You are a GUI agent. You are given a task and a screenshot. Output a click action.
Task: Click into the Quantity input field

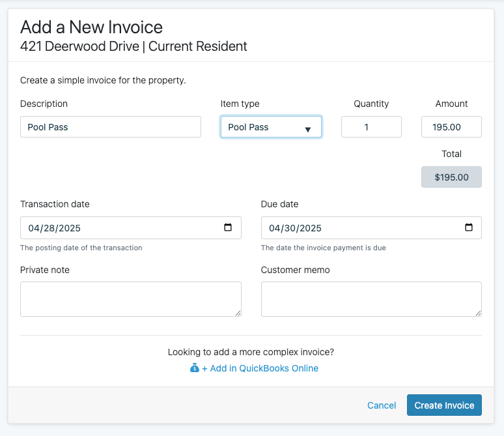pyautogui.click(x=371, y=127)
